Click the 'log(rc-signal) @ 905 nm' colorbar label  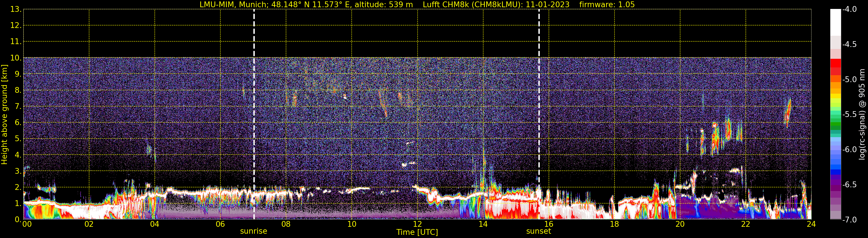pyautogui.click(x=862, y=114)
